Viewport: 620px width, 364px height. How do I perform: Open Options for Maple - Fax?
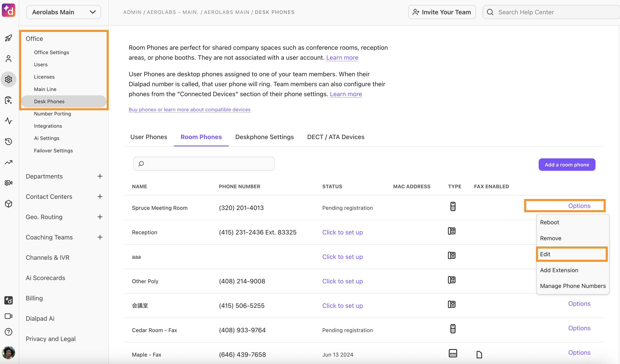tap(579, 352)
